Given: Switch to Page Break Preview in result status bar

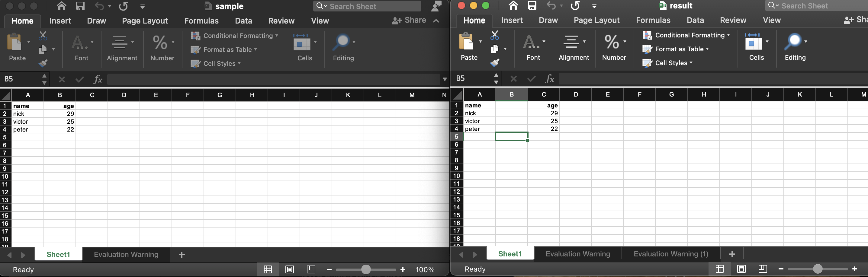Looking at the screenshot, I should [x=763, y=269].
